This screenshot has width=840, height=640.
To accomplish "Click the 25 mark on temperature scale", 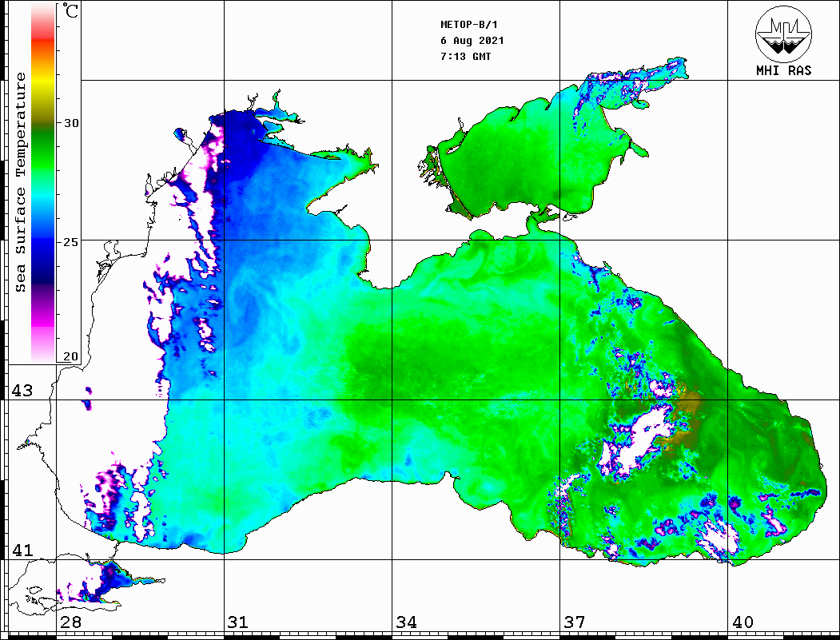I will pyautogui.click(x=70, y=242).
